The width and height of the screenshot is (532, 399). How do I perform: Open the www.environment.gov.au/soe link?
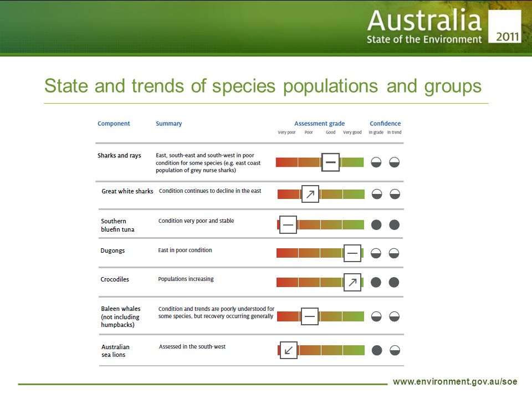pos(455,382)
